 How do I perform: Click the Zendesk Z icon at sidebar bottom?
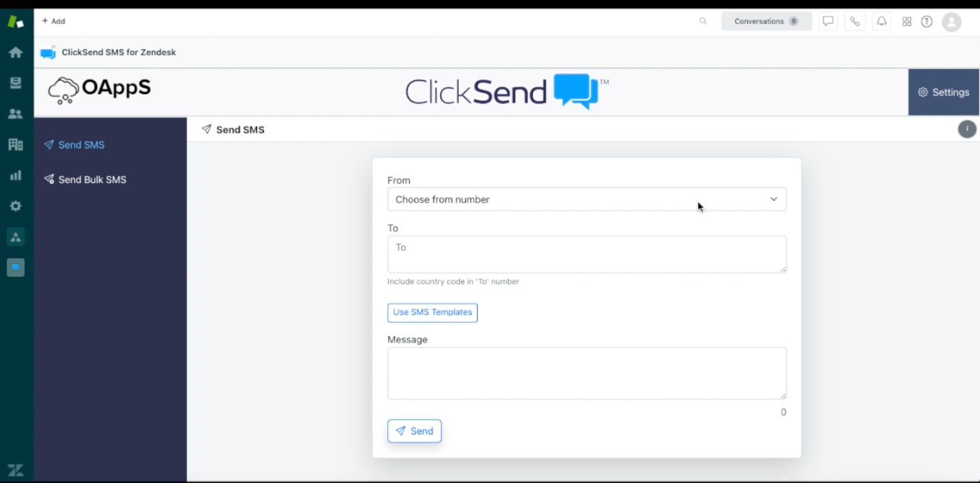(x=15, y=469)
